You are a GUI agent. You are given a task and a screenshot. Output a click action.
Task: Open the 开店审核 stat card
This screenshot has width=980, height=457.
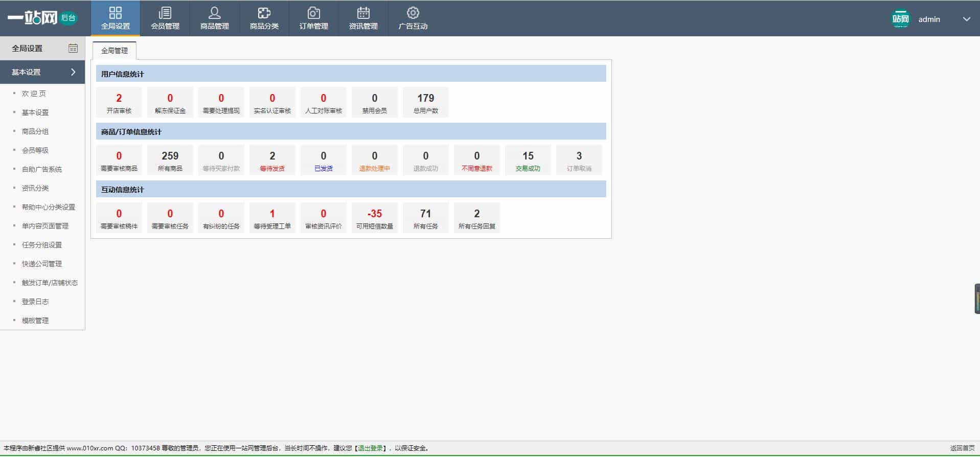pyautogui.click(x=119, y=102)
